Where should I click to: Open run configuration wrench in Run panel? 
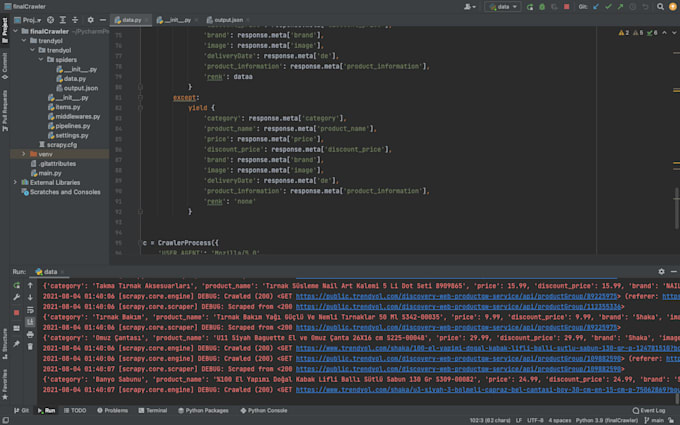point(16,298)
